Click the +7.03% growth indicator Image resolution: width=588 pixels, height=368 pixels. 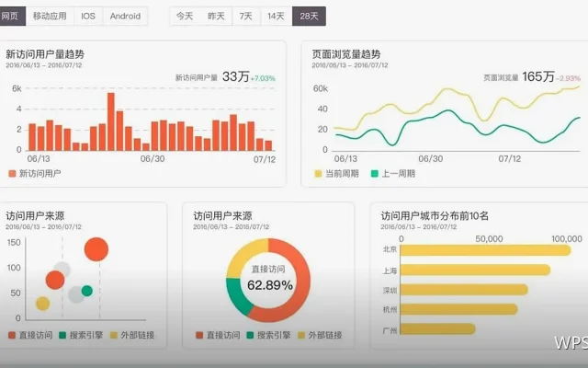point(263,78)
